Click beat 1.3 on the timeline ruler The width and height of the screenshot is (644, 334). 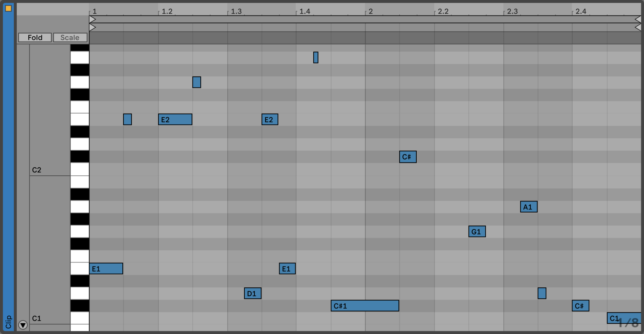click(x=236, y=11)
